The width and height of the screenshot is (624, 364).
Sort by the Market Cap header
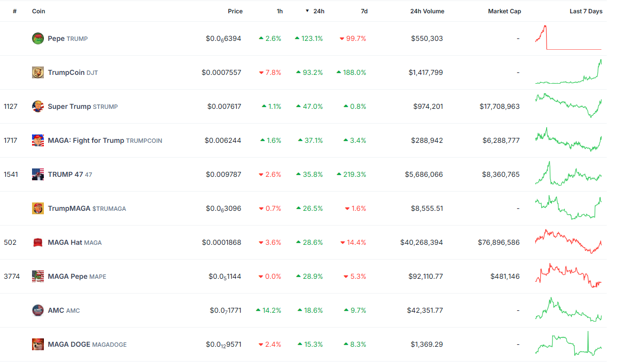[x=504, y=11]
